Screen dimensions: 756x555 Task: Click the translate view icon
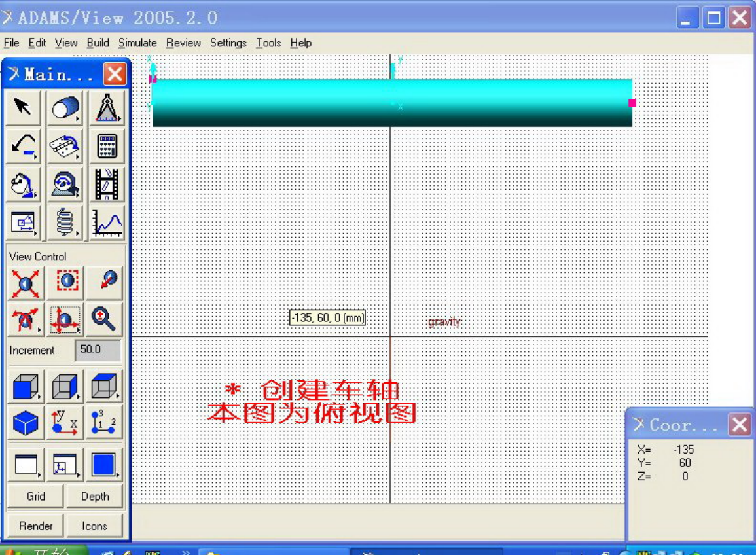65,319
